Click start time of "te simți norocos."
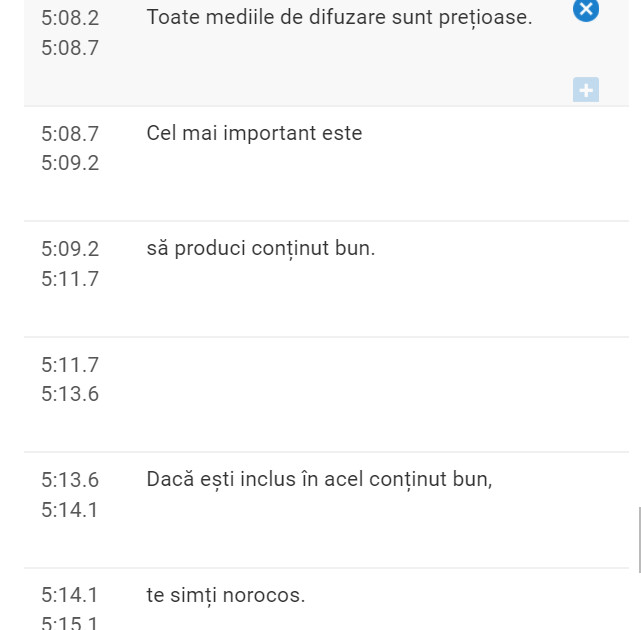641x630 pixels. tap(70, 595)
